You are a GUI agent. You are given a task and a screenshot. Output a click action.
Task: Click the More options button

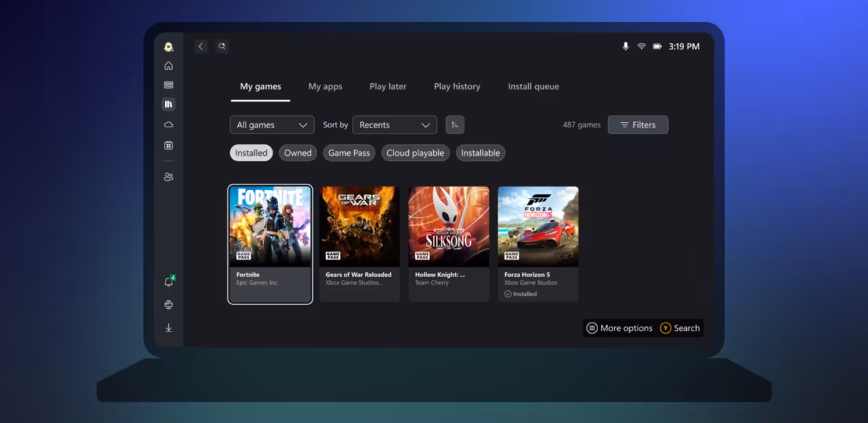coord(619,328)
